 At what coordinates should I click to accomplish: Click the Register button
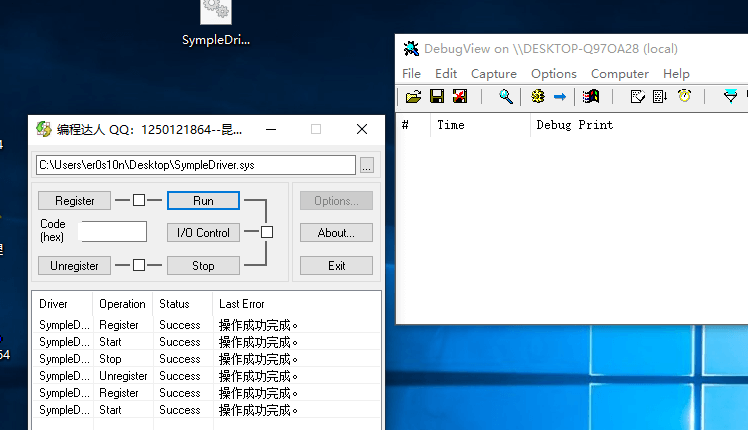(x=74, y=201)
